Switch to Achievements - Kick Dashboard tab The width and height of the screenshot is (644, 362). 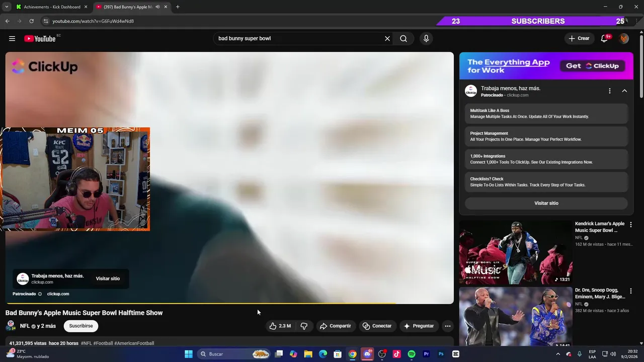tap(52, 7)
